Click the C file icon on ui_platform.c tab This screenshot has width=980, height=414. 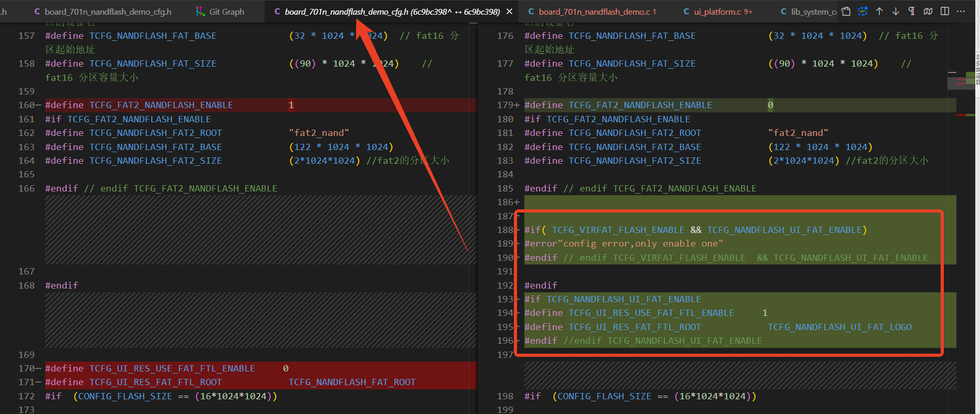686,12
